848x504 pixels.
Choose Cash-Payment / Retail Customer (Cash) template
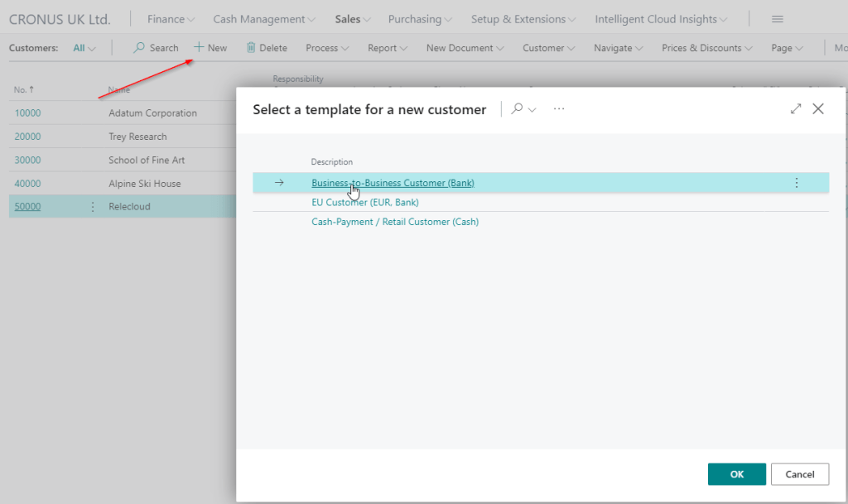tap(395, 223)
